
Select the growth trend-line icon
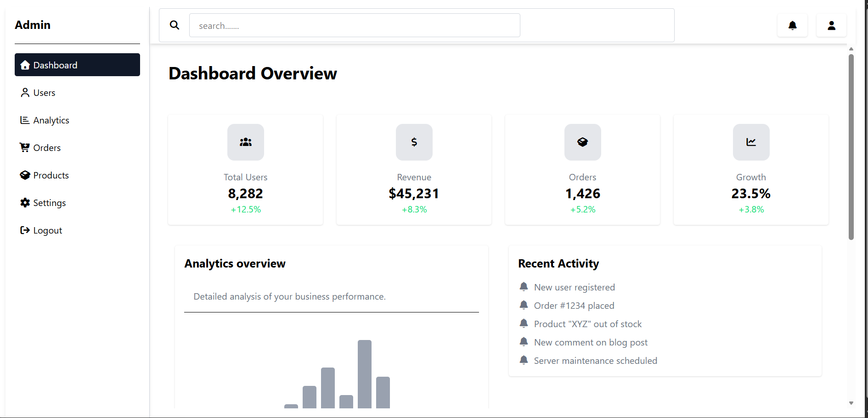pyautogui.click(x=750, y=142)
